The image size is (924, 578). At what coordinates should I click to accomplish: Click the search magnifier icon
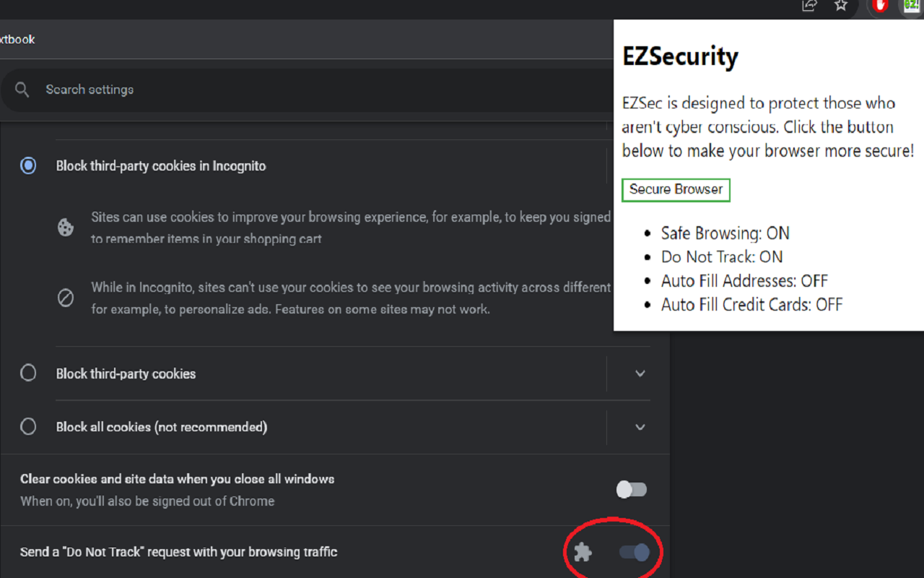(22, 90)
